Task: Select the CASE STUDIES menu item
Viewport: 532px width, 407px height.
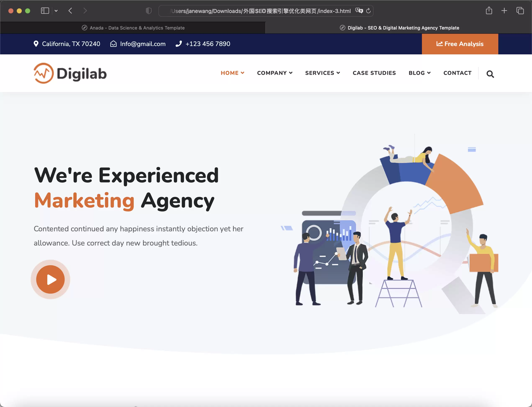Action: [x=374, y=73]
